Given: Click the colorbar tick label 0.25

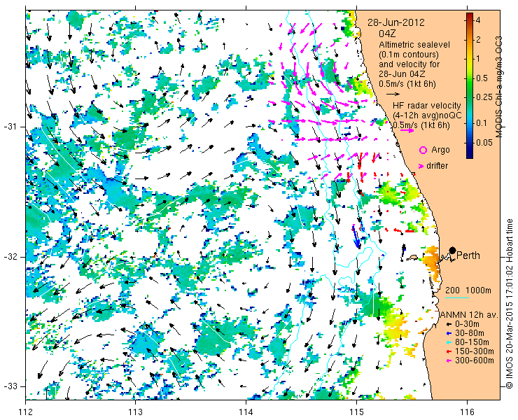Looking at the screenshot, I should [x=484, y=97].
